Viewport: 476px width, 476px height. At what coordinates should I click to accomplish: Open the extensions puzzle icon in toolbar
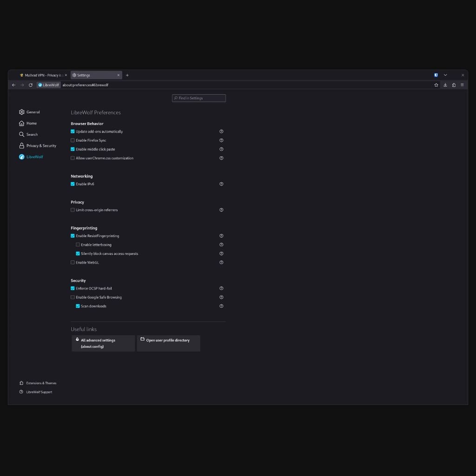(454, 85)
